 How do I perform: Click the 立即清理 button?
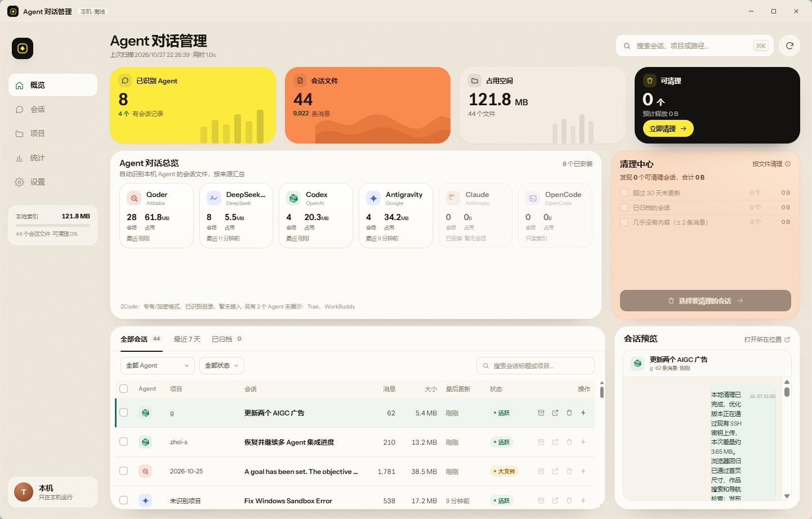coord(668,128)
